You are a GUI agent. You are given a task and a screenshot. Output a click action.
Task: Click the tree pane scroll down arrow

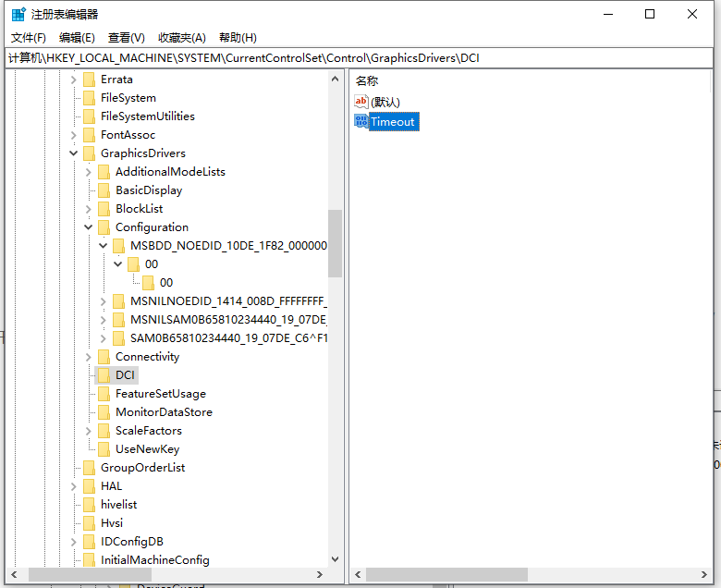click(x=335, y=558)
